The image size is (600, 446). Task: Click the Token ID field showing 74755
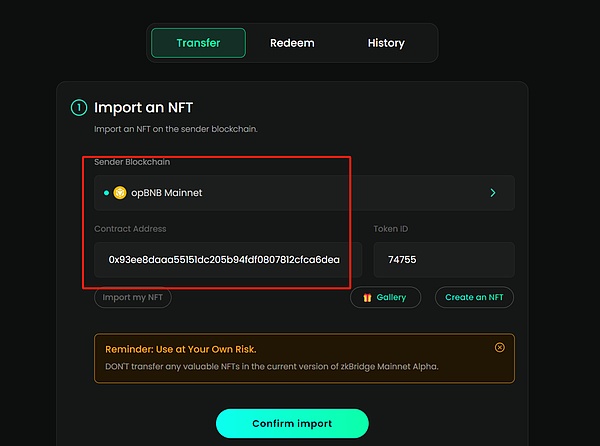(x=443, y=259)
